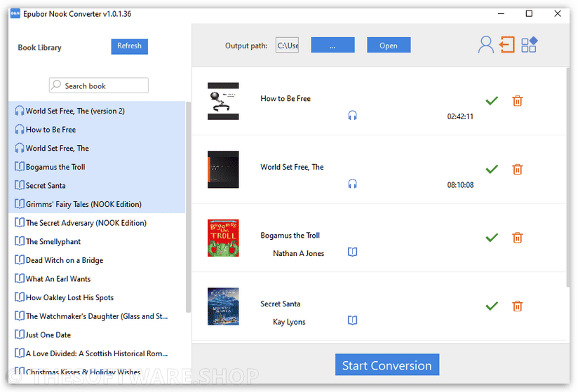Image resolution: width=578 pixels, height=392 pixels.
Task: Click headphone icon of World Set Free (version 2)
Action: (20, 111)
